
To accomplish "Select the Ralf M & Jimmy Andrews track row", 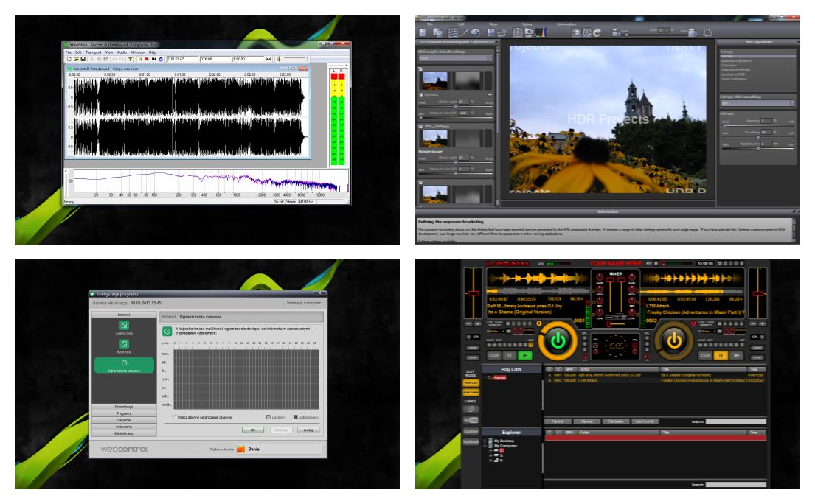I will (655, 375).
